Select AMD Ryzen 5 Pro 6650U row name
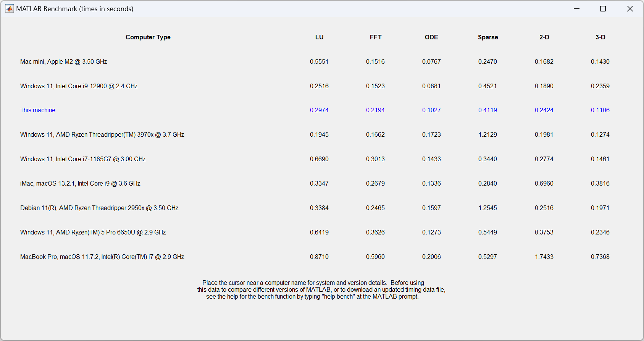 click(x=93, y=232)
